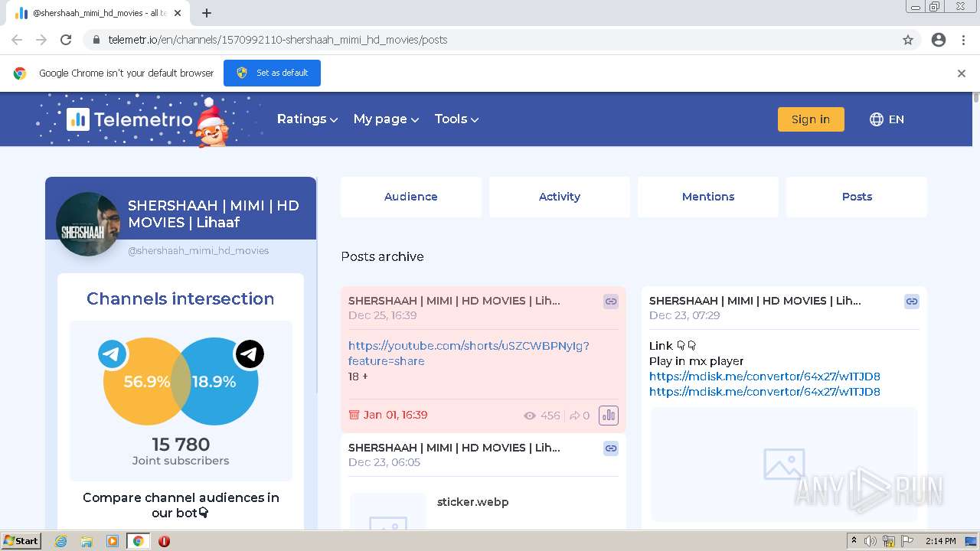The image size is (980, 551).
Task: Click the sticker.webp file name
Action: pyautogui.click(x=473, y=502)
